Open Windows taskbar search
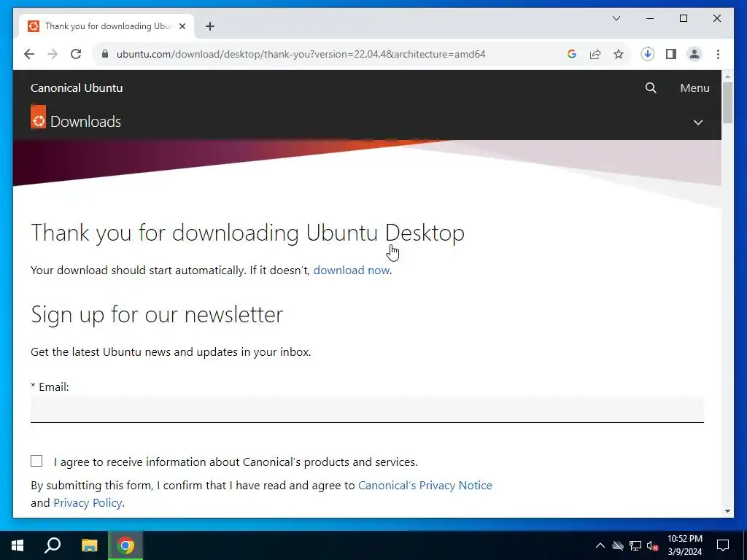 tap(53, 545)
